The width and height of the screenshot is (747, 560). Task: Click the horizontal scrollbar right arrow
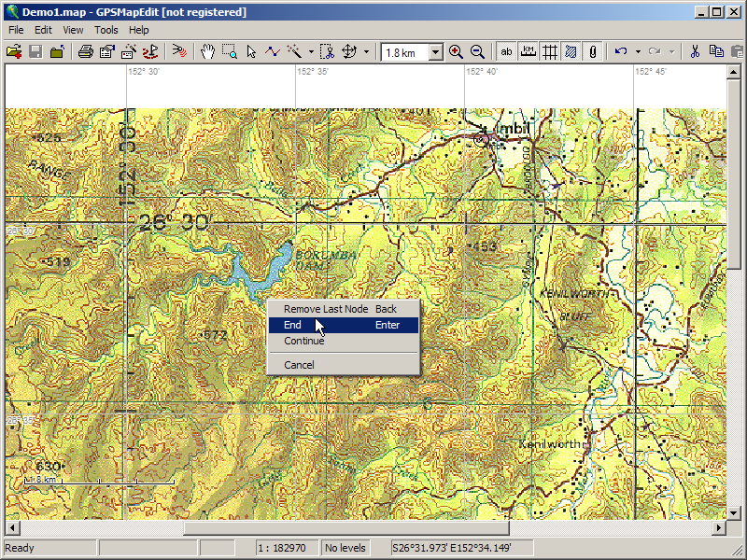(718, 527)
